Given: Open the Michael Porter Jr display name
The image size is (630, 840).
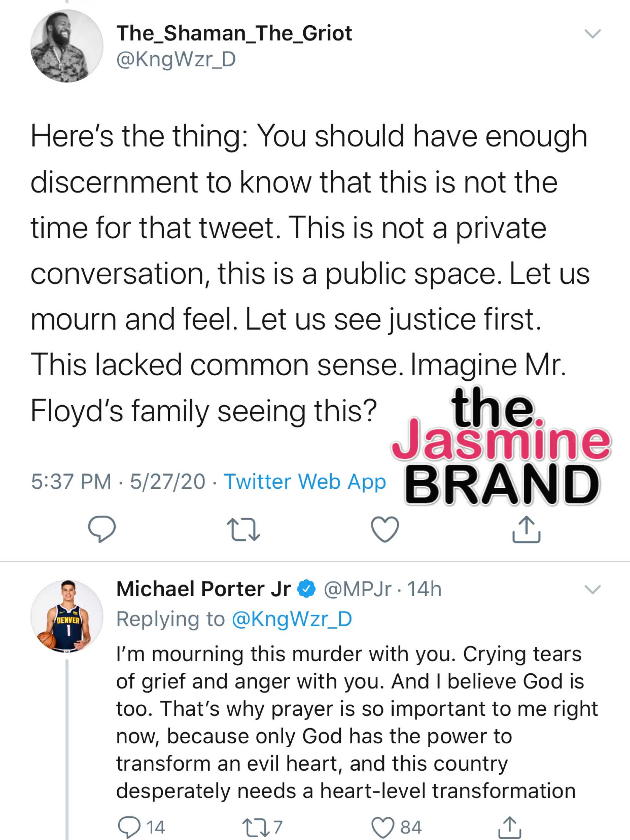Looking at the screenshot, I should pyautogui.click(x=204, y=589).
